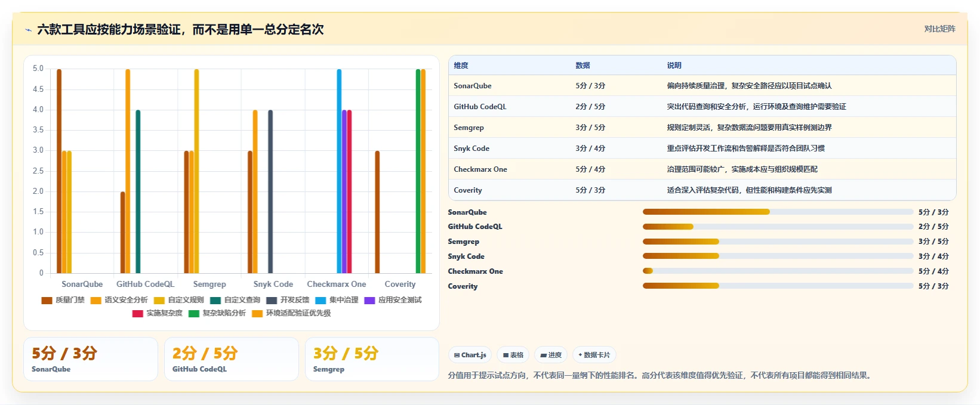
Task: Click the Checkmarx One progress bar
Action: (778, 271)
